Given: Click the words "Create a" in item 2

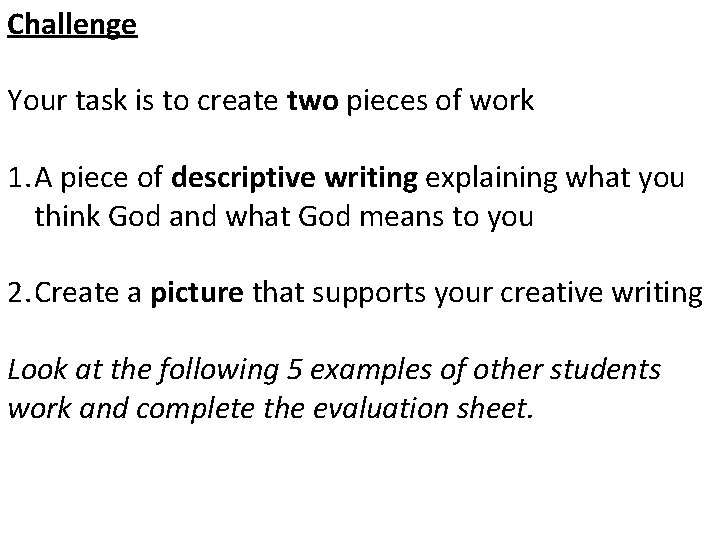Looking at the screenshot, I should (89, 295).
